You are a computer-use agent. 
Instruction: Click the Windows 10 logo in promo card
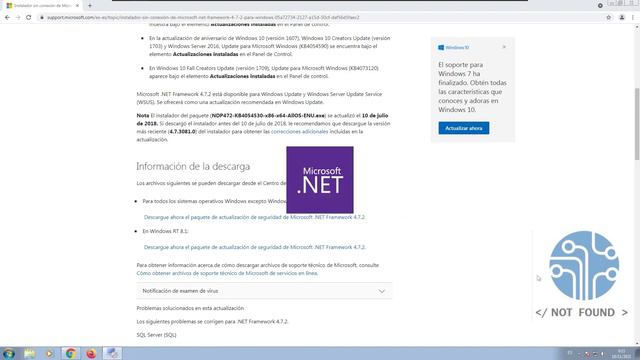[x=453, y=47]
